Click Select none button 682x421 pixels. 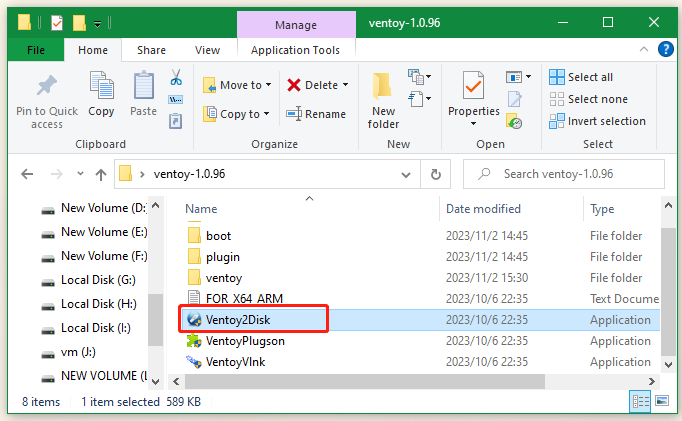click(x=588, y=99)
